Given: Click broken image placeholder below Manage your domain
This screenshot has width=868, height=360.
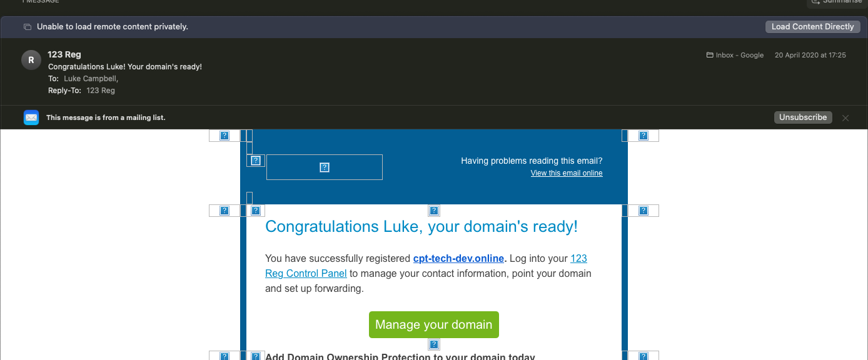Looking at the screenshot, I should pyautogui.click(x=434, y=344).
